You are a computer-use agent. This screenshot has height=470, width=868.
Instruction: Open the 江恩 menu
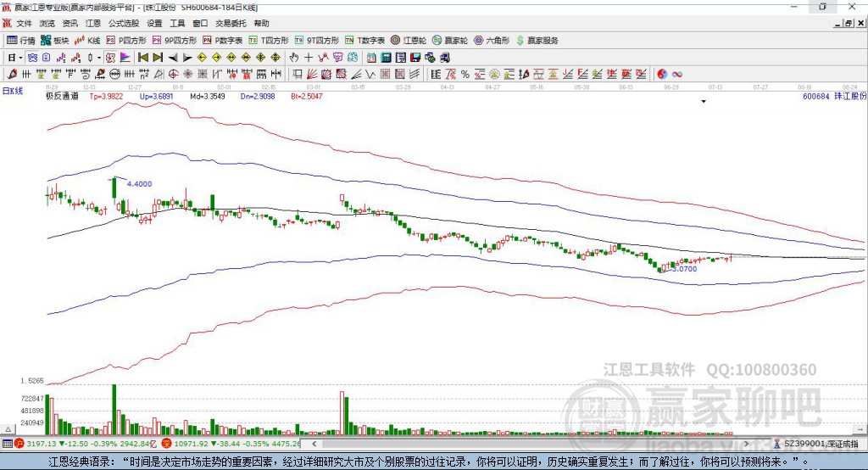93,23
